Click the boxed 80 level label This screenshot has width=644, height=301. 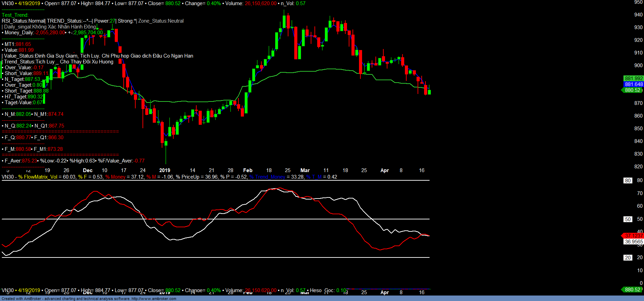628,181
